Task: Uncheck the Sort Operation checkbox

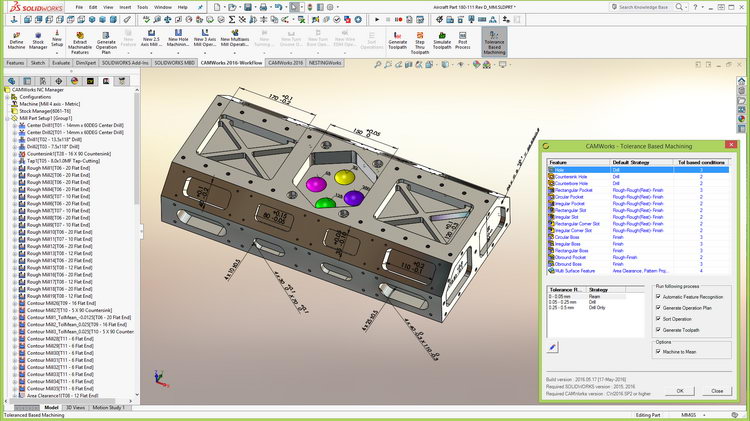Action: click(656, 318)
